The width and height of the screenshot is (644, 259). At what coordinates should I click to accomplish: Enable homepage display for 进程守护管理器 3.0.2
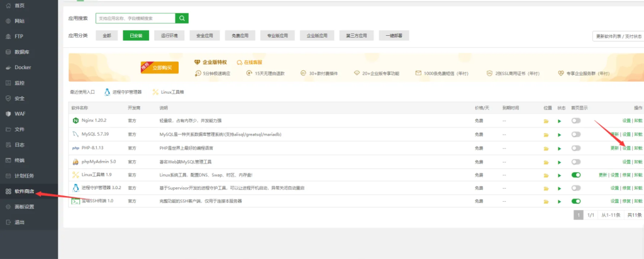[x=576, y=188]
